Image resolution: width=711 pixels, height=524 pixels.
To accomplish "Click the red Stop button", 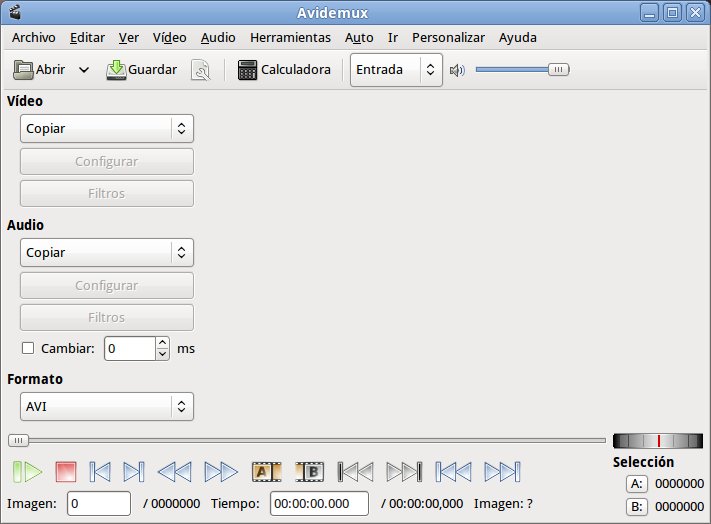I will (x=66, y=472).
